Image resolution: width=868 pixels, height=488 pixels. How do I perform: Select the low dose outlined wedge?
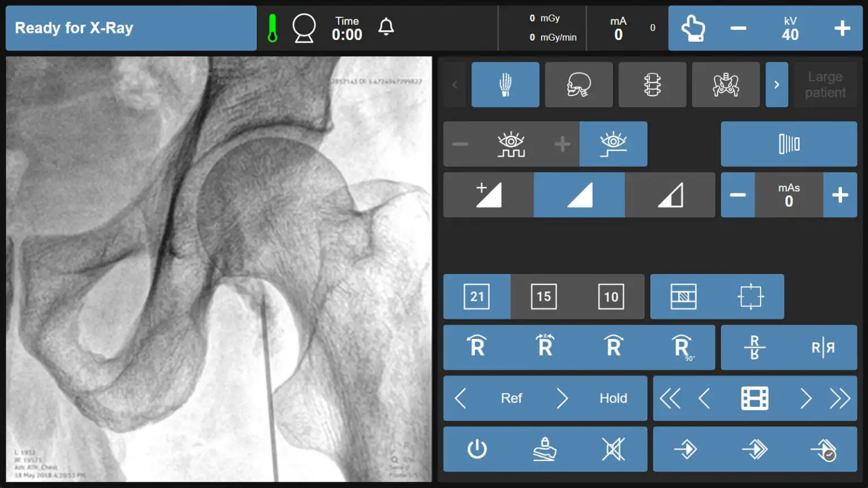point(670,195)
